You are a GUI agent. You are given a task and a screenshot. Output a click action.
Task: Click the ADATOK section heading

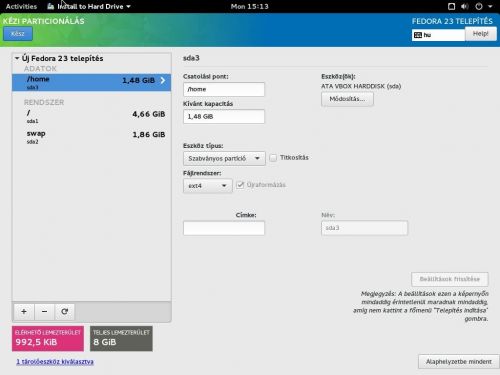point(40,69)
